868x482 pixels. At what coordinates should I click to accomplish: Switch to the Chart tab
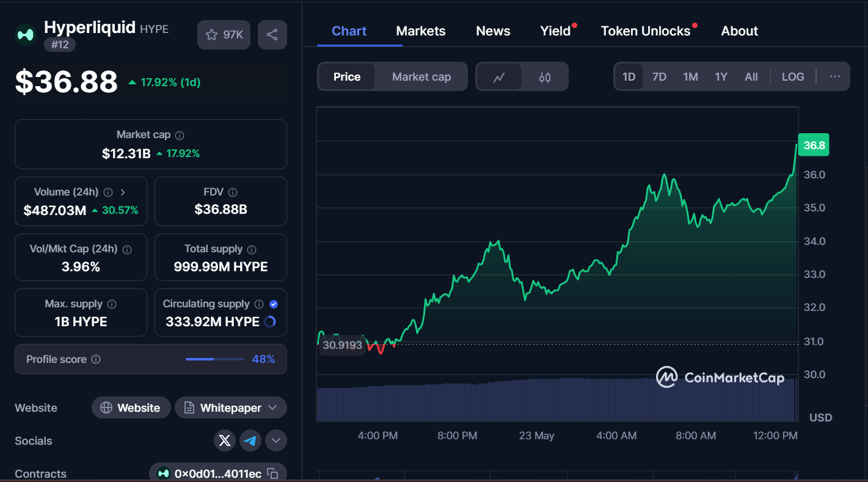pyautogui.click(x=349, y=31)
